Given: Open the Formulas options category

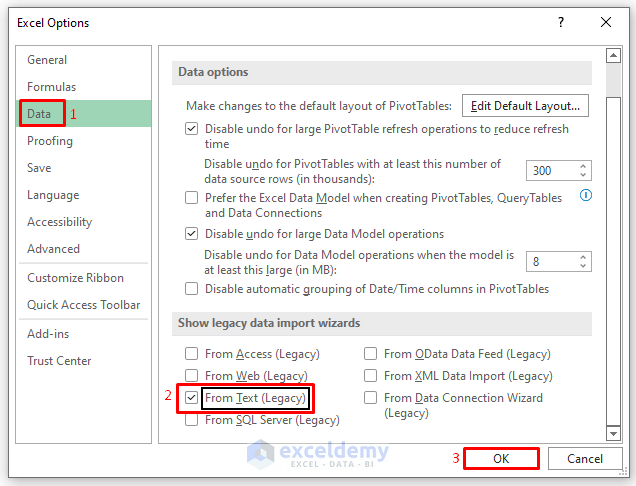Looking at the screenshot, I should tap(51, 87).
